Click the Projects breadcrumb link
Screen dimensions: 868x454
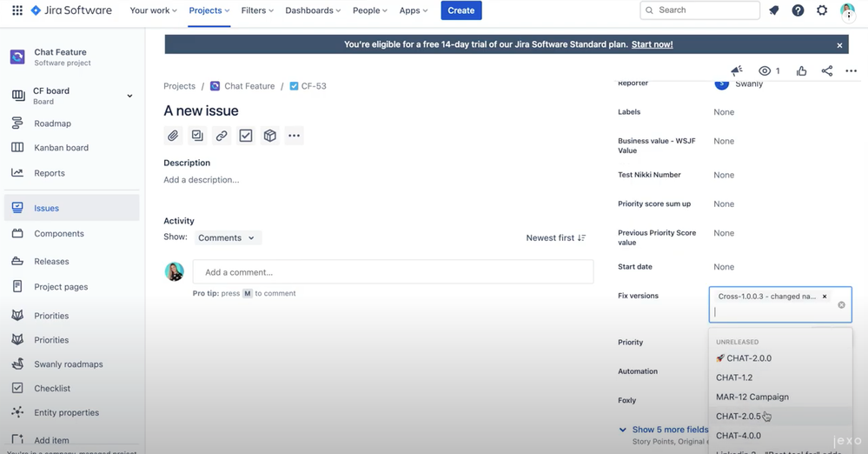[179, 86]
